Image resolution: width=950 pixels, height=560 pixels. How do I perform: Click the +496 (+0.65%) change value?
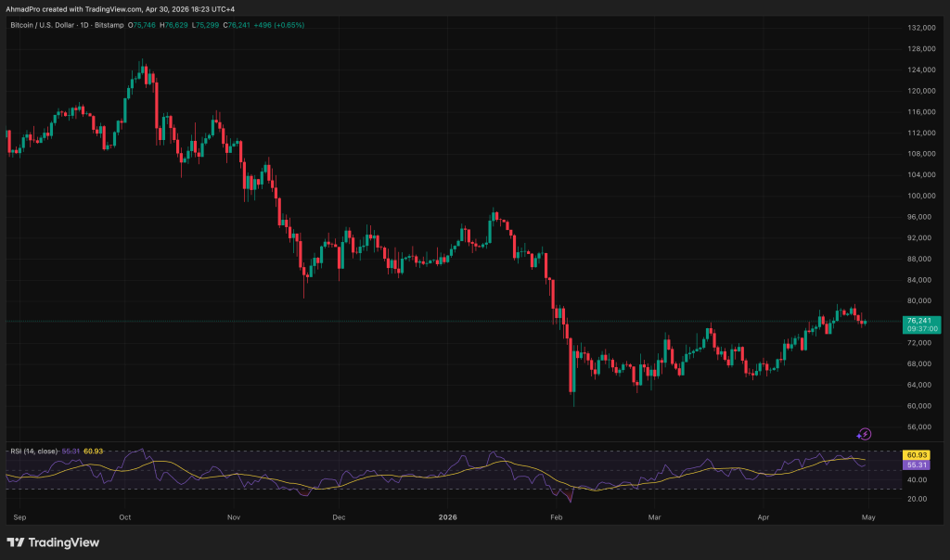[277, 25]
